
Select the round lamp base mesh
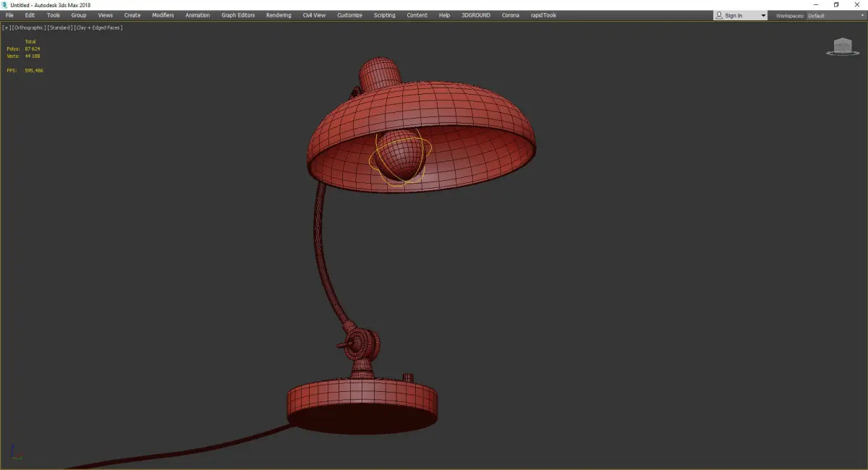(362, 405)
